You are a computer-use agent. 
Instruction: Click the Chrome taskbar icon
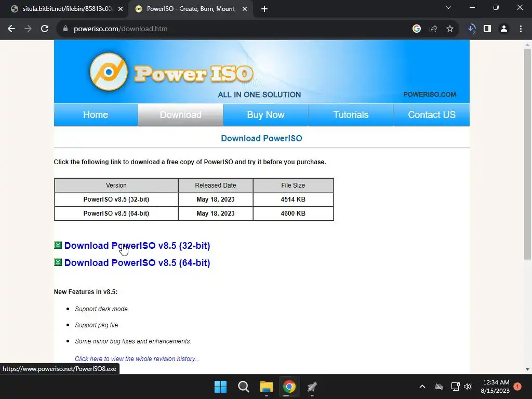289,387
